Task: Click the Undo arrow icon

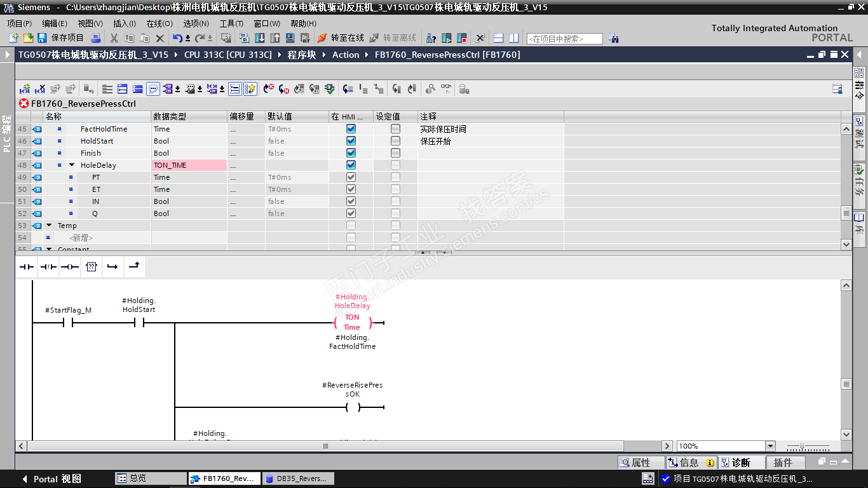Action: [x=177, y=38]
